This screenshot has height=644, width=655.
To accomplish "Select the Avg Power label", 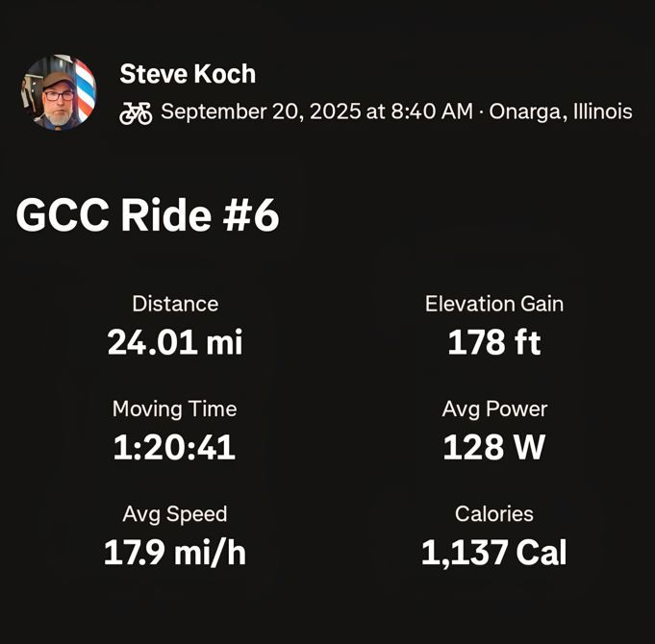I will tap(494, 409).
